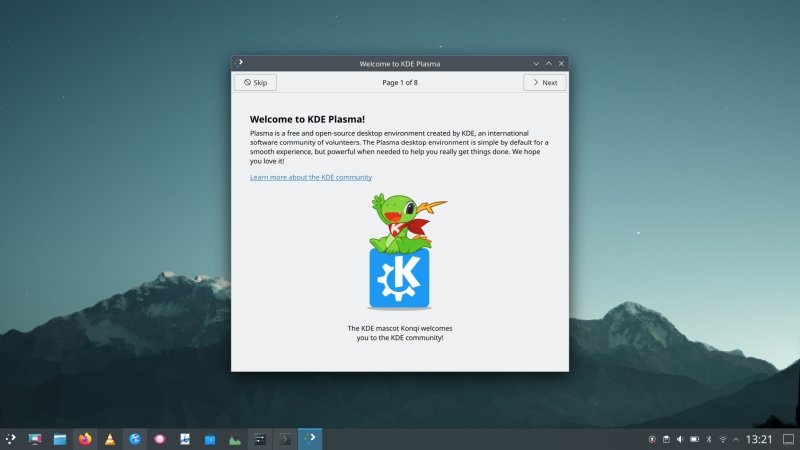Open Wi-Fi network list in system tray

[x=722, y=439]
